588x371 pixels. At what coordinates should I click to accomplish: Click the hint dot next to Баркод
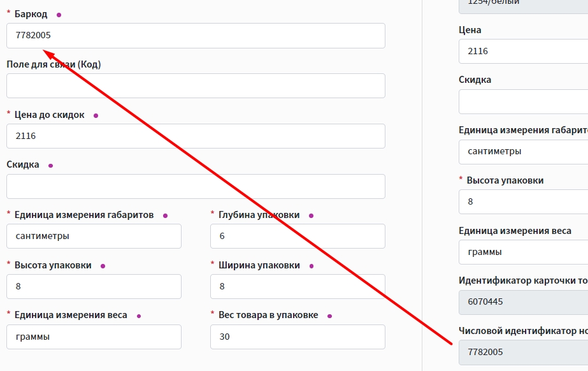point(59,15)
